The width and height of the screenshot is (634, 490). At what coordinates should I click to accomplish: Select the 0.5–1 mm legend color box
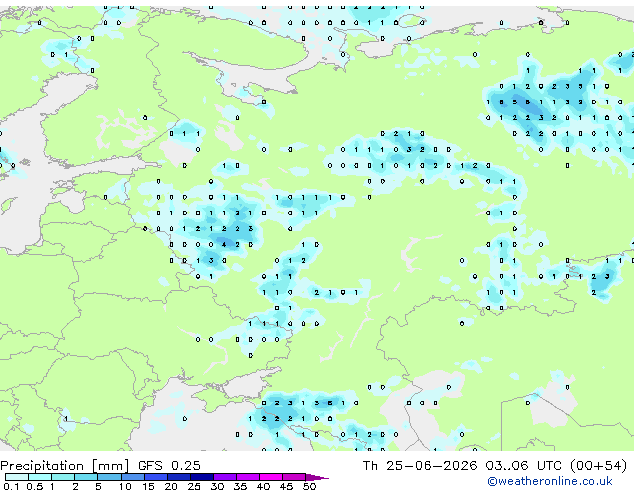click(40, 477)
